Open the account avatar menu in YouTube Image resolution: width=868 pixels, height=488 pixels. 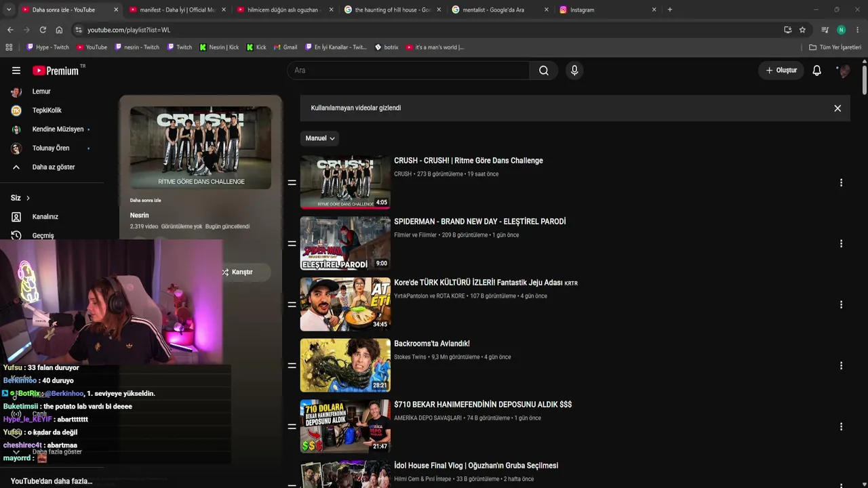(844, 70)
